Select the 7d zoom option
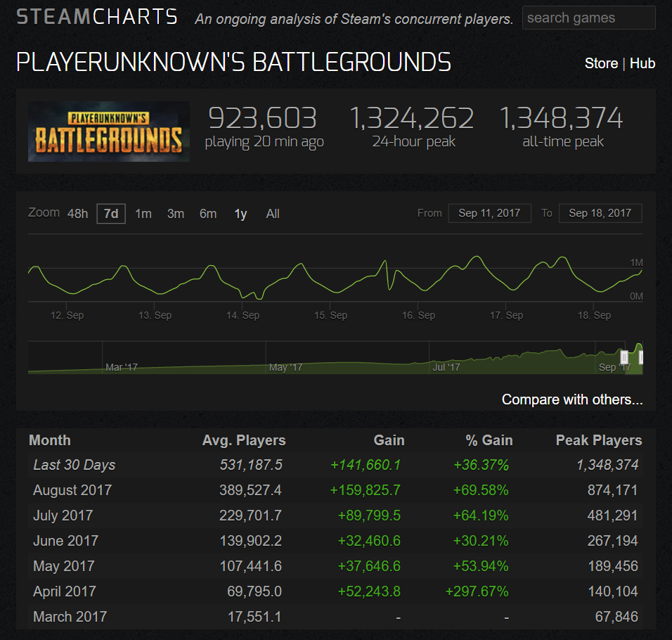 pyautogui.click(x=111, y=214)
